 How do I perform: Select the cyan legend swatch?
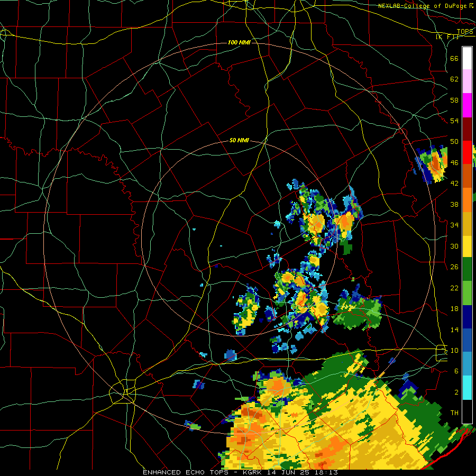point(467,388)
